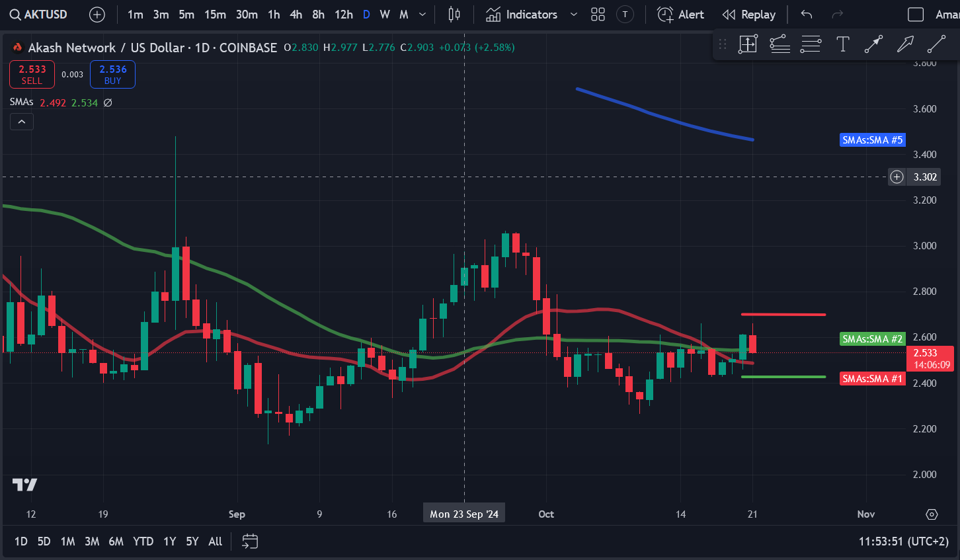Click the SMAs empty-set value symbol

108,102
